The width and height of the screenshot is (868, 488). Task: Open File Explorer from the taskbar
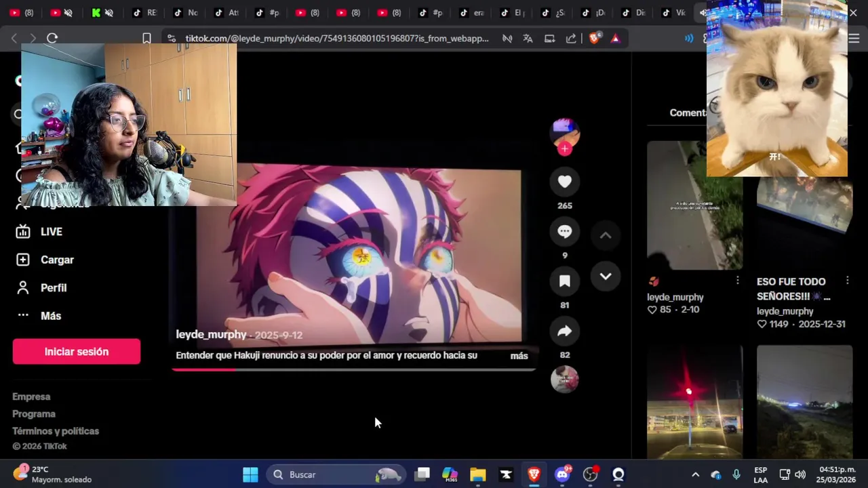[478, 474]
